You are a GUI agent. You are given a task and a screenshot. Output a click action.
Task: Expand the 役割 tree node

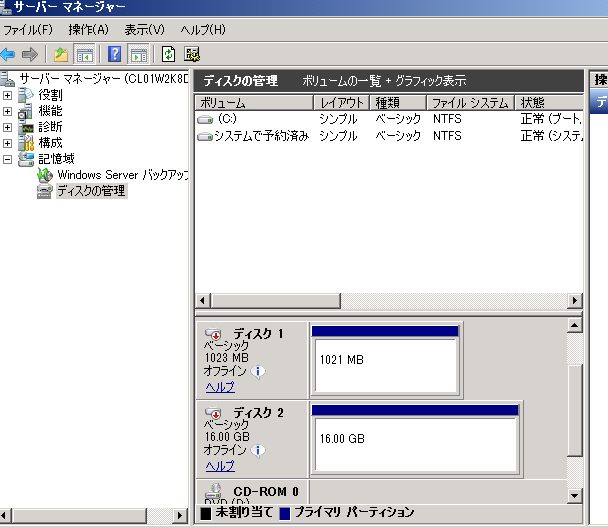click(x=8, y=95)
